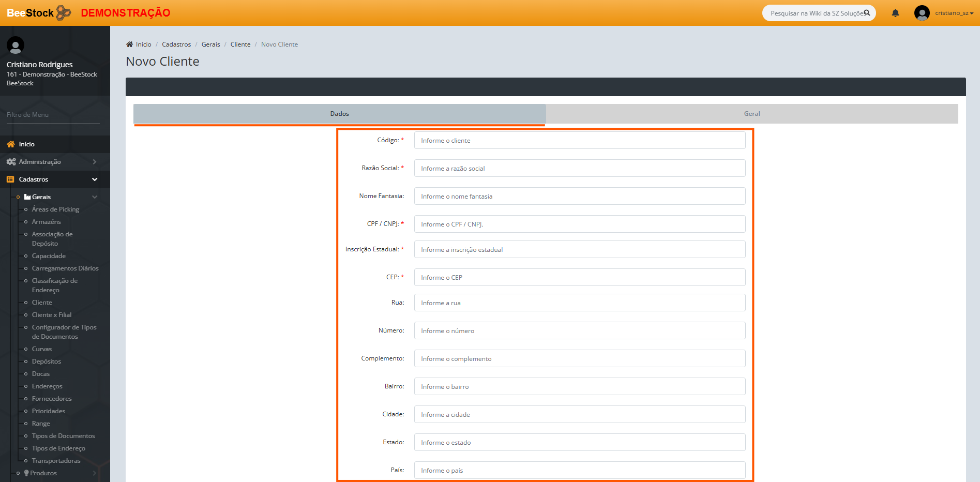
Task: Click the home icon in breadcrumb
Action: click(129, 44)
